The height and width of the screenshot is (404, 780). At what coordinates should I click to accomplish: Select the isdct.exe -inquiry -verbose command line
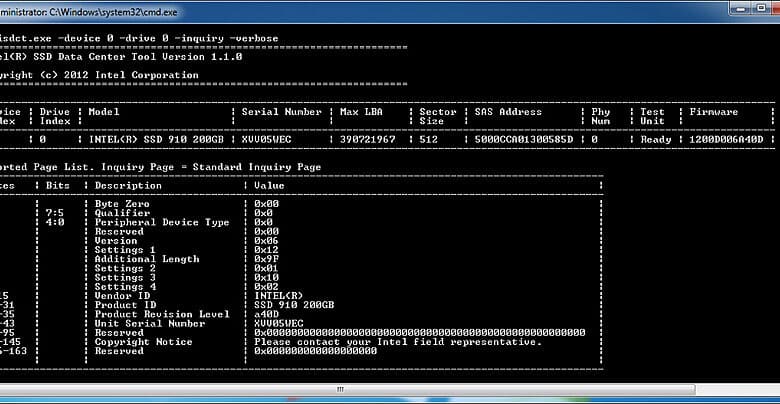pyautogui.click(x=139, y=38)
